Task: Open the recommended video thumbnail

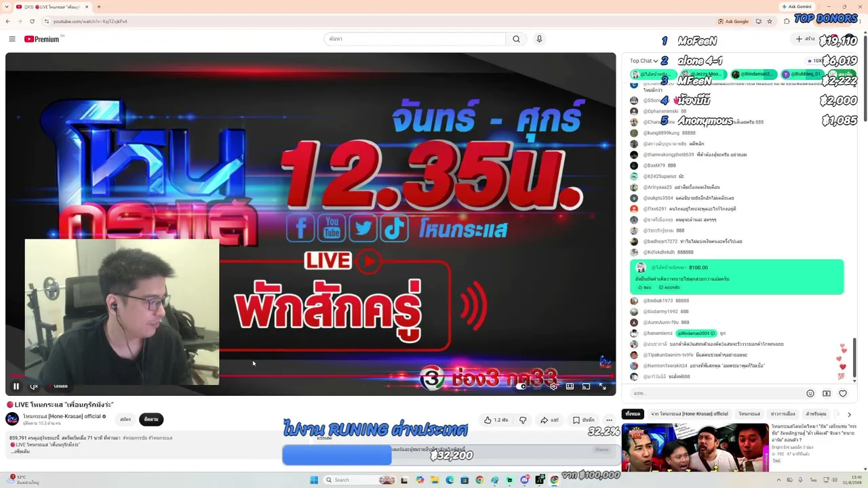Action: (695, 447)
